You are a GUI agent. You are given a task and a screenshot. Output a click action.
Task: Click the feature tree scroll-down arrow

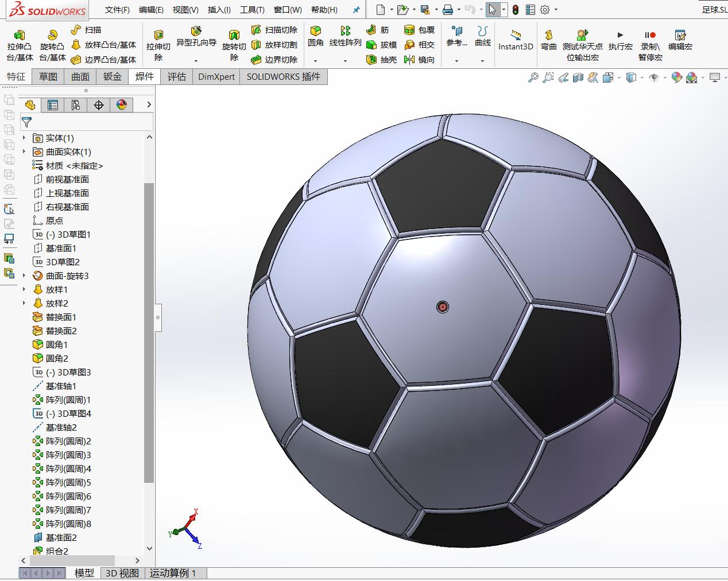149,549
